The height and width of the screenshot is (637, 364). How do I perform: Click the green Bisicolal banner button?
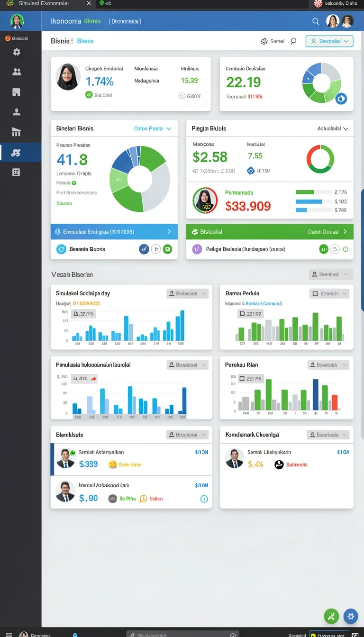(270, 232)
